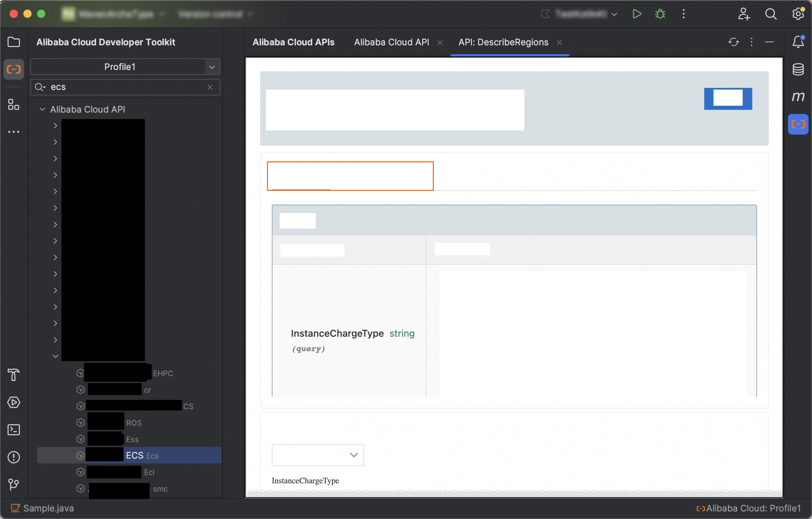Open the Structure tool window icon
Screen dimensions: 812x519
click(x=14, y=104)
